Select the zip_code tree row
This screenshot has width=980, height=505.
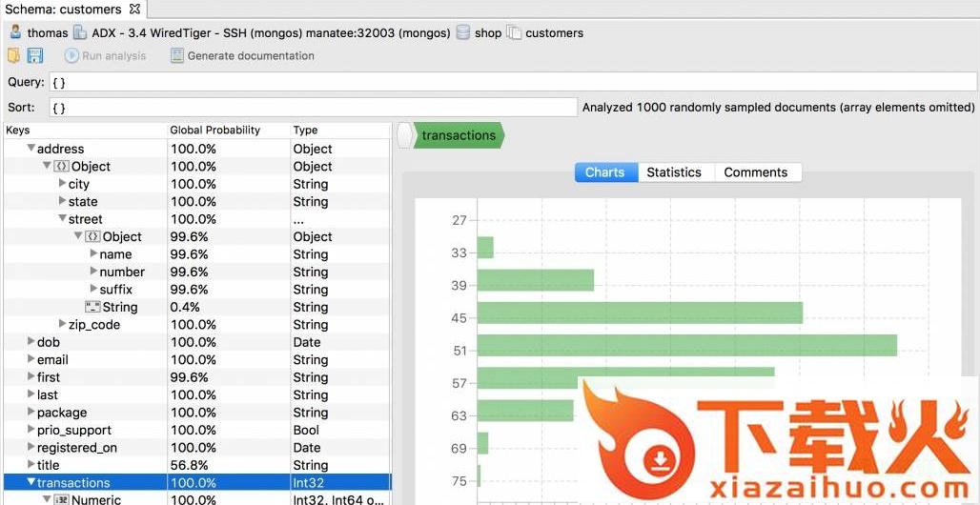click(x=197, y=324)
